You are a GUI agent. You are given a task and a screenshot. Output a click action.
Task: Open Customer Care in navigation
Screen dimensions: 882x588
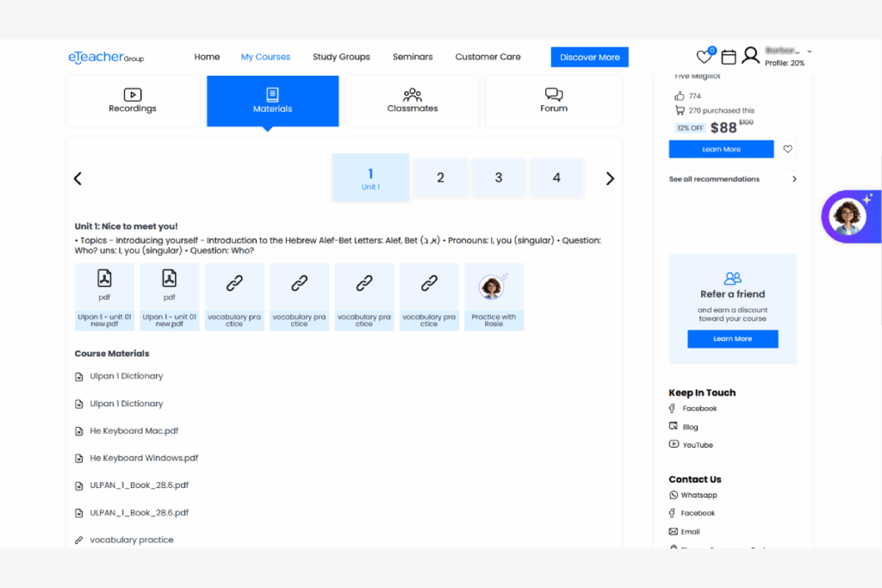[x=488, y=57]
